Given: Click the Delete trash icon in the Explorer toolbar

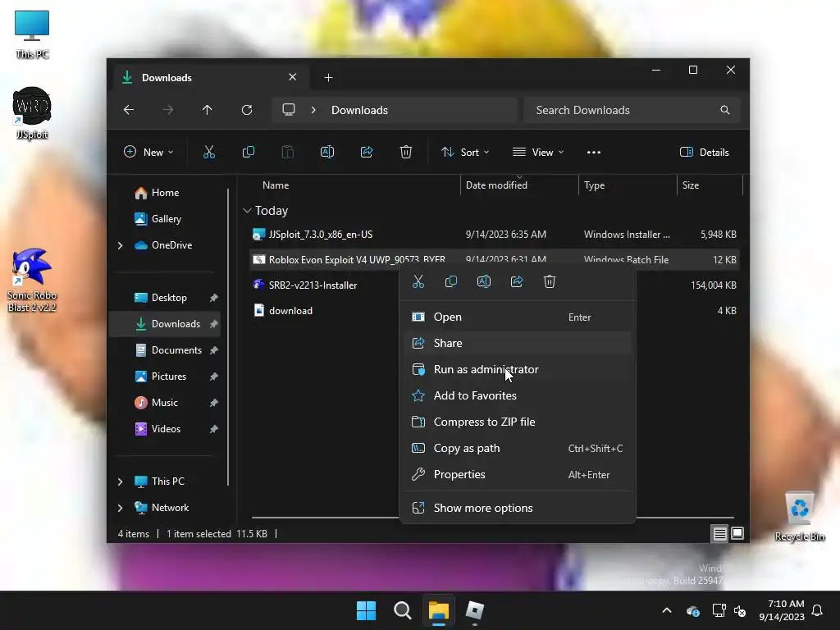Looking at the screenshot, I should (405, 152).
